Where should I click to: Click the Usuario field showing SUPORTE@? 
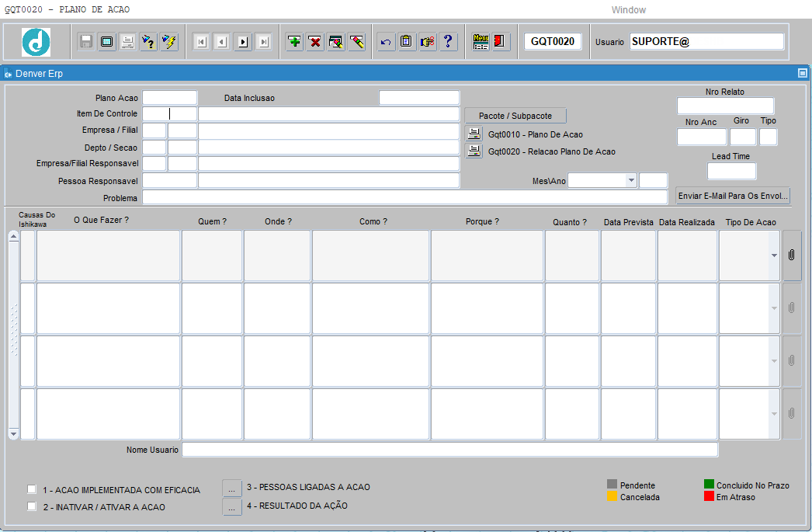pyautogui.click(x=707, y=41)
